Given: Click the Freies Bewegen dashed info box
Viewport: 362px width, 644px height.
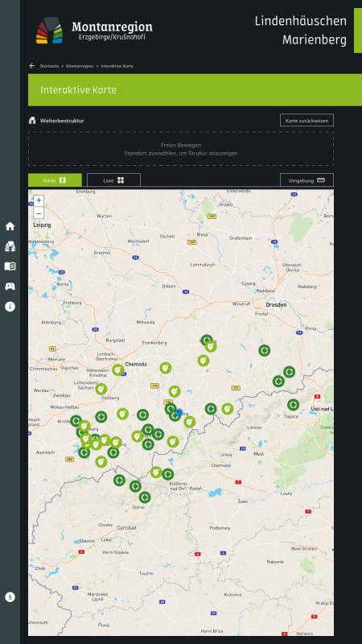Looking at the screenshot, I should [x=181, y=149].
